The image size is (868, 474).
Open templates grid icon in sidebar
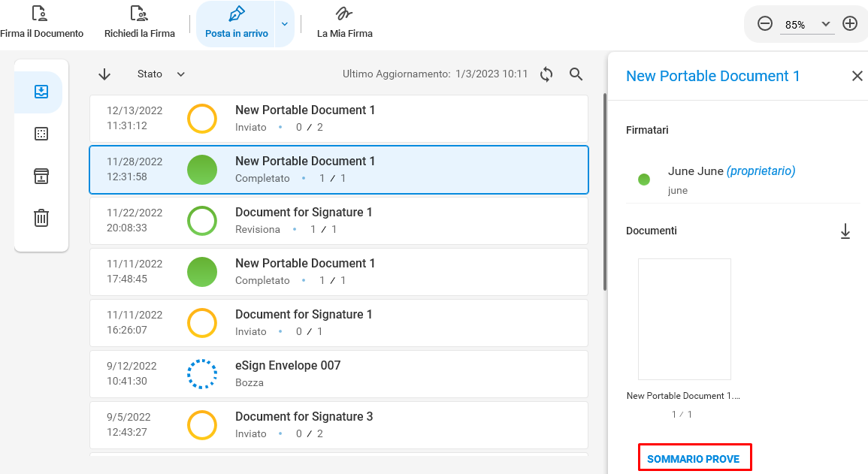[x=41, y=134]
